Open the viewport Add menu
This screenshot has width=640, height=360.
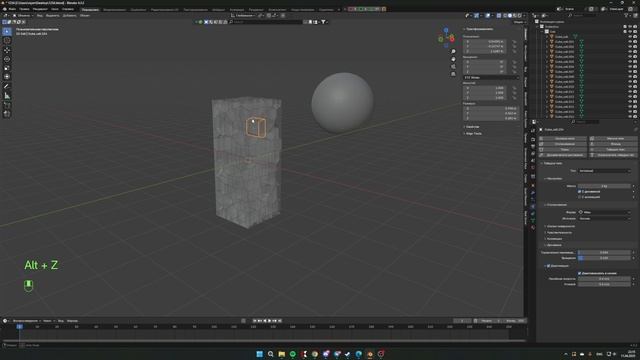pyautogui.click(x=69, y=16)
